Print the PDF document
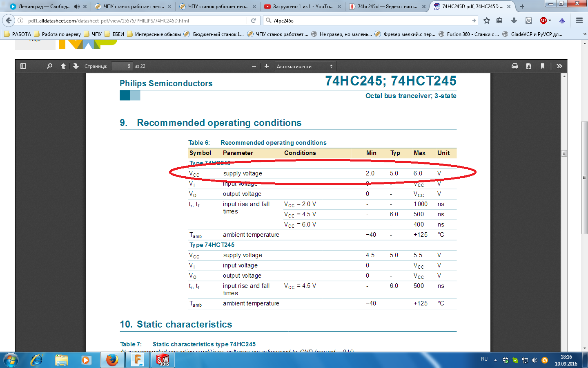This screenshot has width=588, height=368. 515,66
